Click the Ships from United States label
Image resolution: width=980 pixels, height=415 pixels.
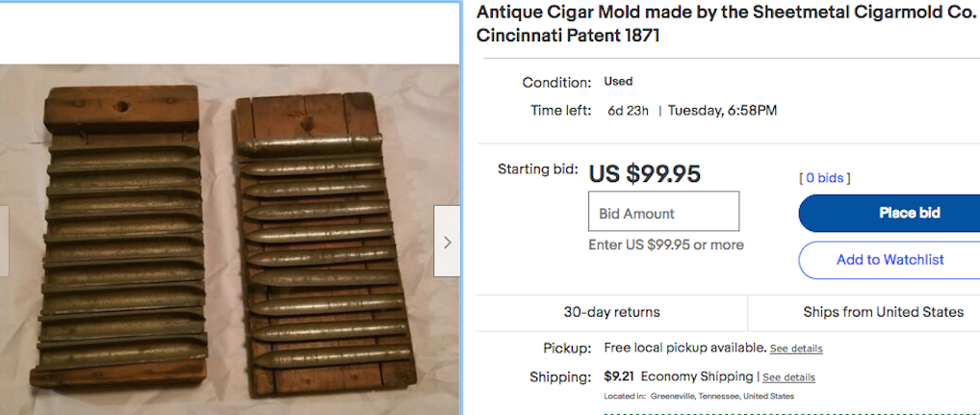[x=883, y=312]
